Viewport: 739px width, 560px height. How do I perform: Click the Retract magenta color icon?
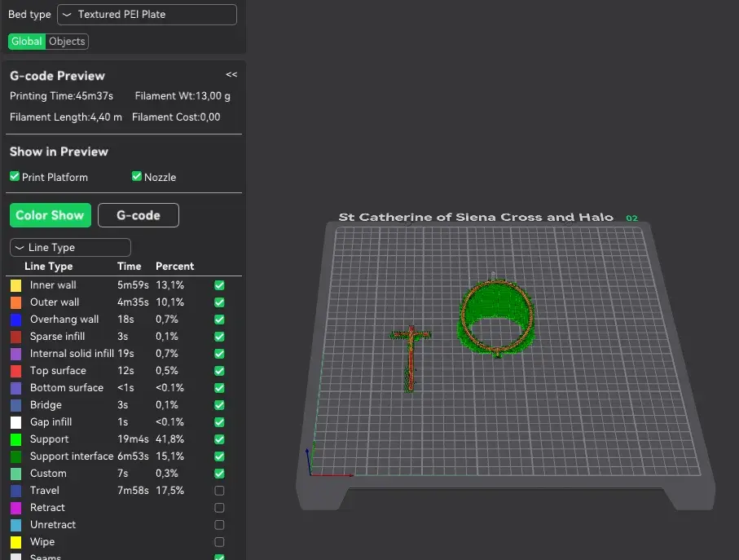(16, 508)
